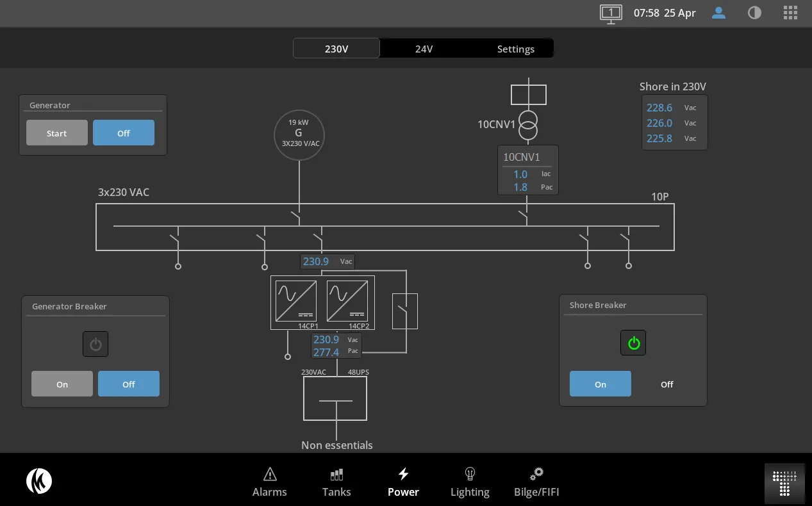Screen dimensions: 812x506
Task: Click the Generator Off button
Action: [124, 133]
